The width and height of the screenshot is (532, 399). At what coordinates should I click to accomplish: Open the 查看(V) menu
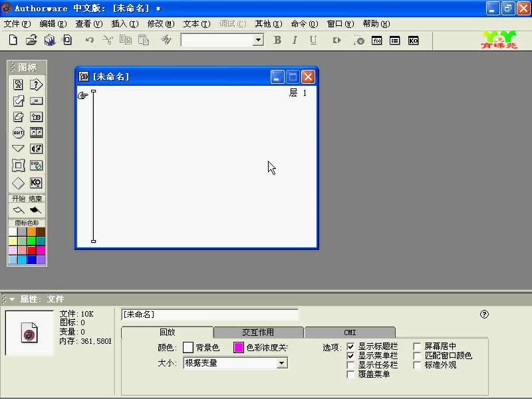[89, 24]
